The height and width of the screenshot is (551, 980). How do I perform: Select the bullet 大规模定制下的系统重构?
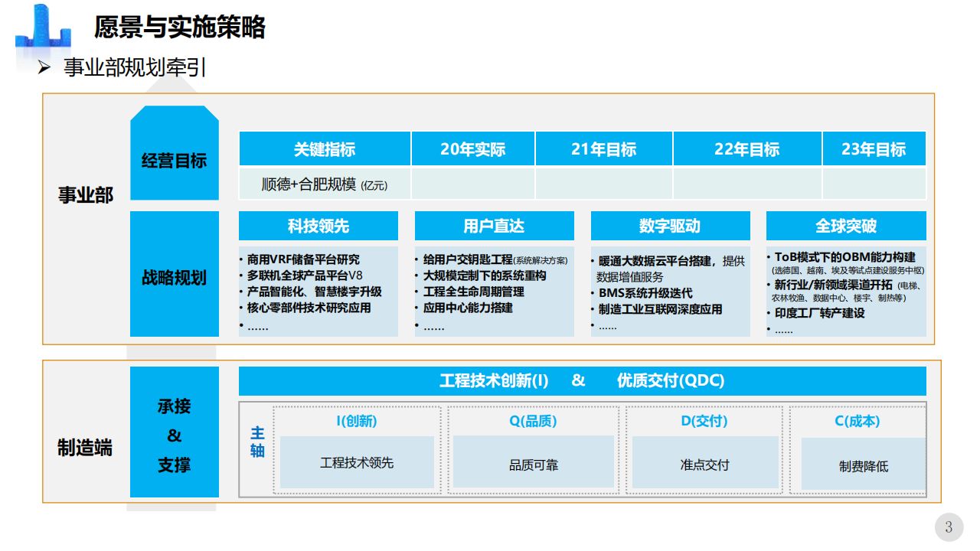(x=485, y=275)
